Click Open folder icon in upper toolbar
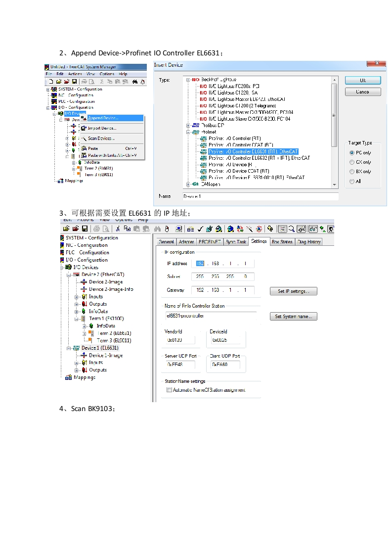 click(59, 81)
